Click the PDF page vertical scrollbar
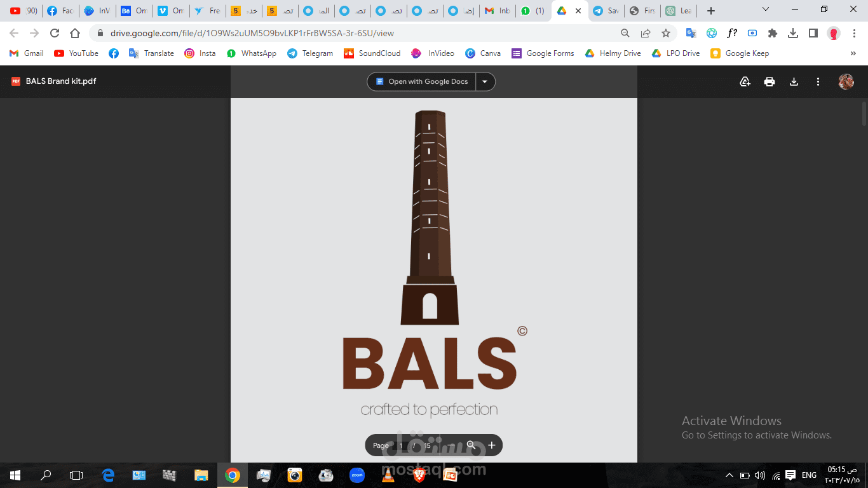Viewport: 868px width, 488px height. (864, 113)
